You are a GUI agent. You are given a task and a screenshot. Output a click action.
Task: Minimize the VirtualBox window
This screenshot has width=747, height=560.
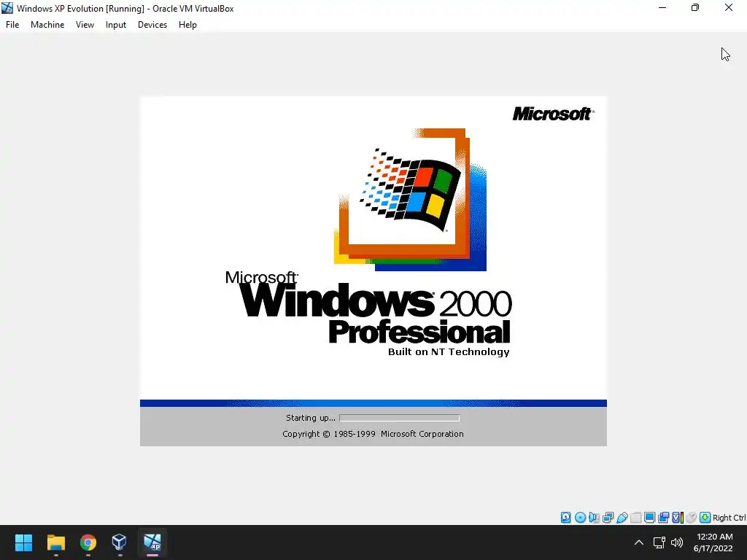[662, 8]
